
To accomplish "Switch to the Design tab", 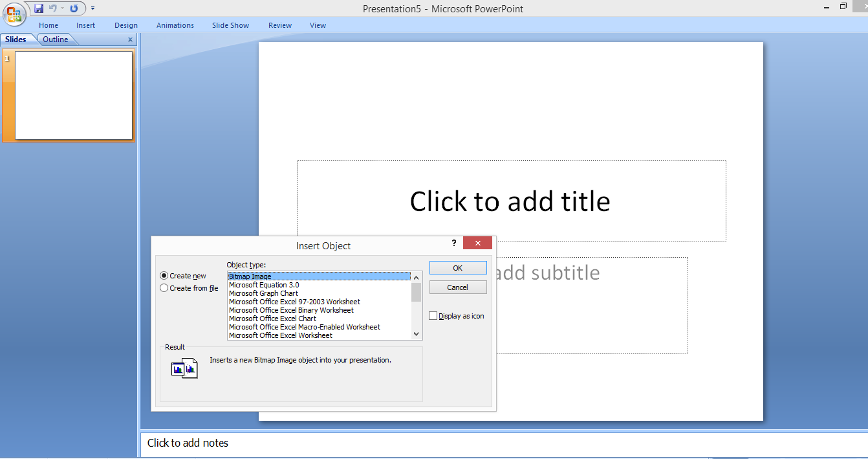I will (126, 25).
